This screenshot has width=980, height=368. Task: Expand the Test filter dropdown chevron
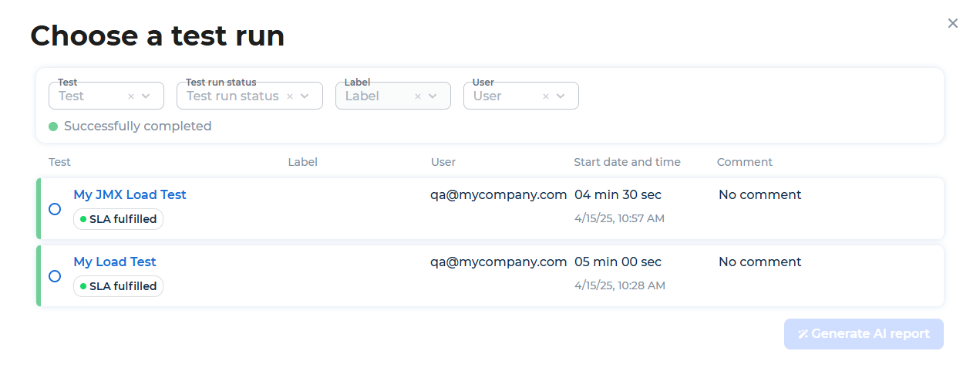(x=146, y=96)
